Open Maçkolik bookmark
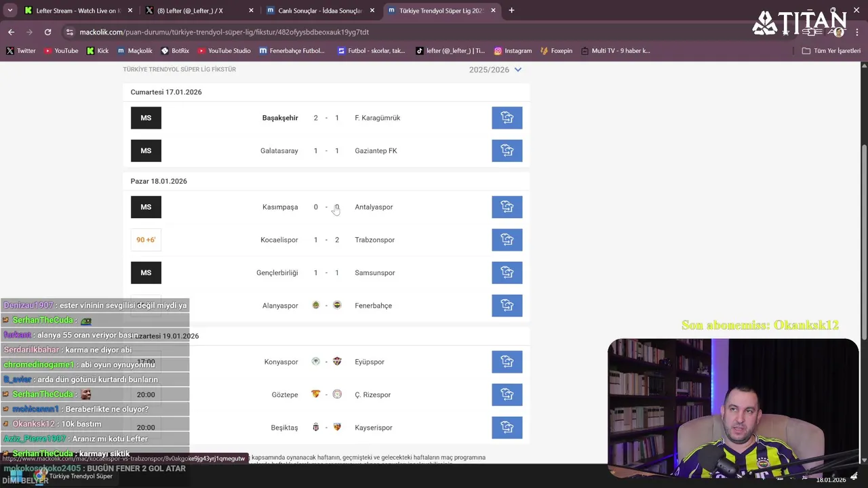This screenshot has height=488, width=868. [135, 51]
